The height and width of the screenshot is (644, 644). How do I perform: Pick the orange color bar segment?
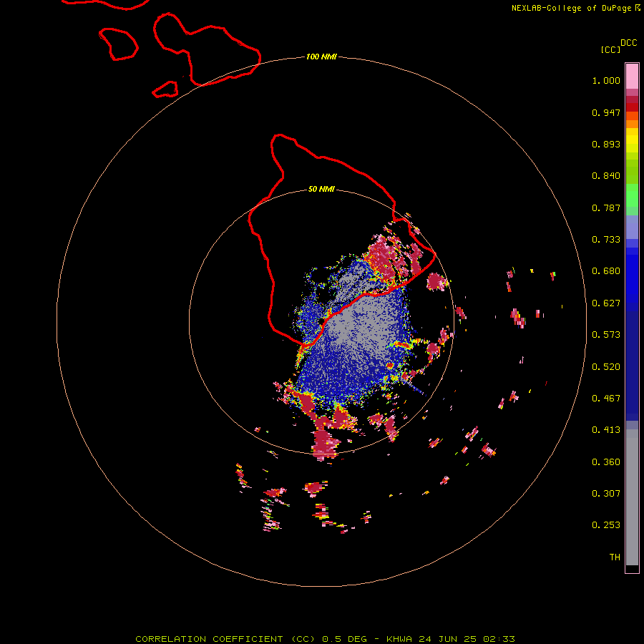coord(632,124)
